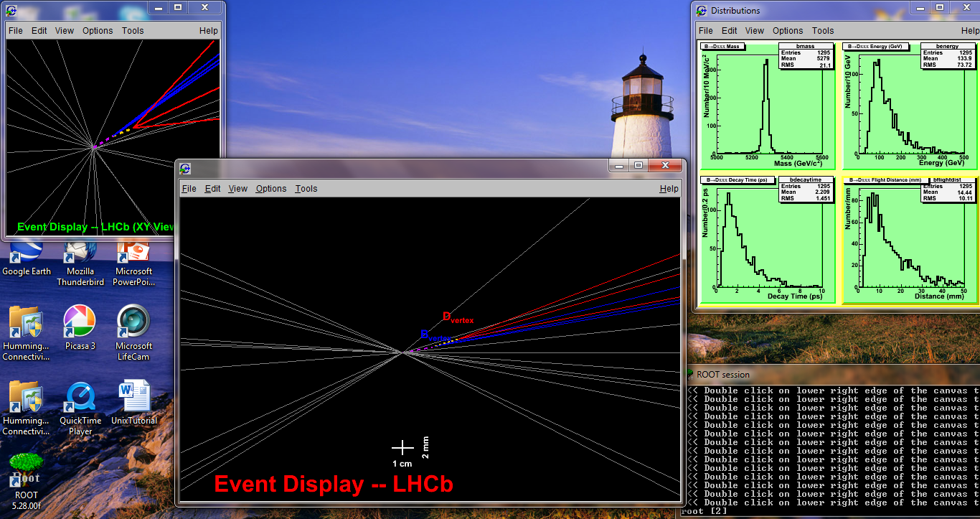Open File menu in main Event Display window
The image size is (980, 519).
(x=189, y=189)
